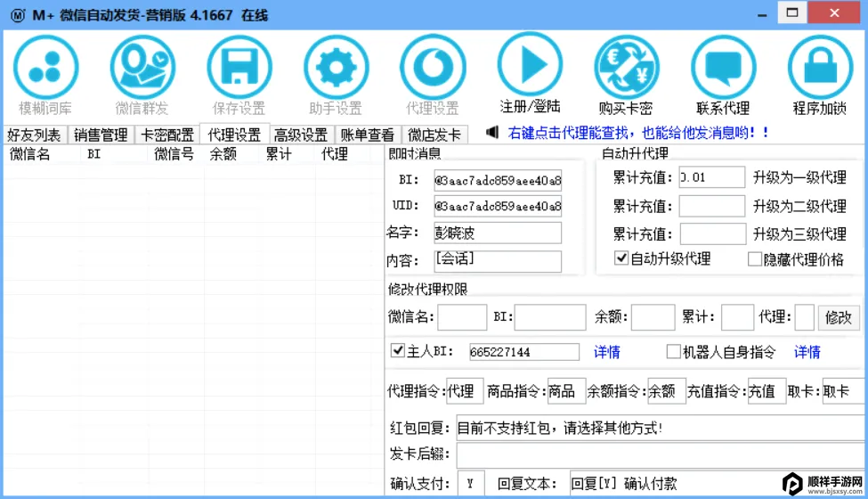Screen dimensions: 868x499
Task: Click the UID input field
Action: (x=498, y=206)
